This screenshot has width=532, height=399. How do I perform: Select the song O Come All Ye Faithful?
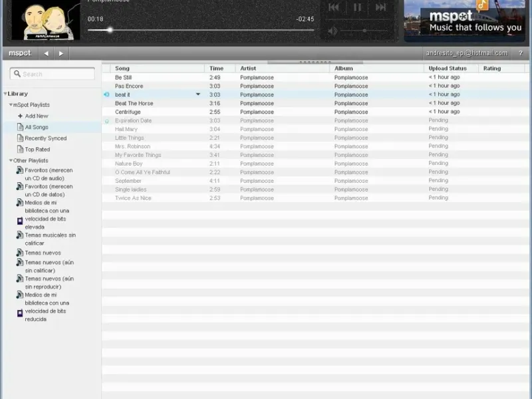point(142,172)
